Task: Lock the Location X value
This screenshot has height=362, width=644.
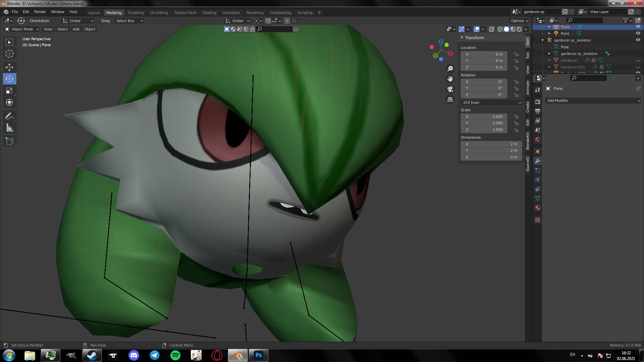Action: click(x=516, y=54)
